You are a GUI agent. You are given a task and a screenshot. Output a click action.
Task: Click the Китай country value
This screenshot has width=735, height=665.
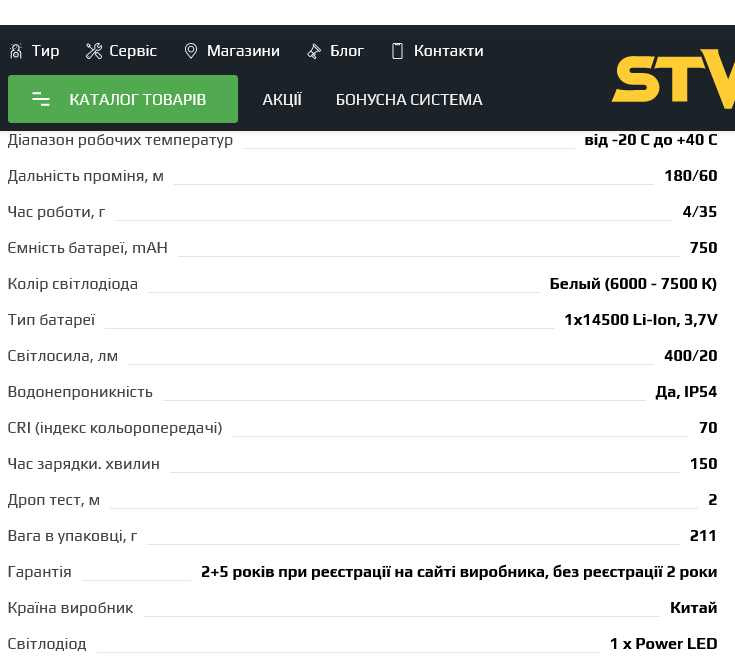pos(693,608)
